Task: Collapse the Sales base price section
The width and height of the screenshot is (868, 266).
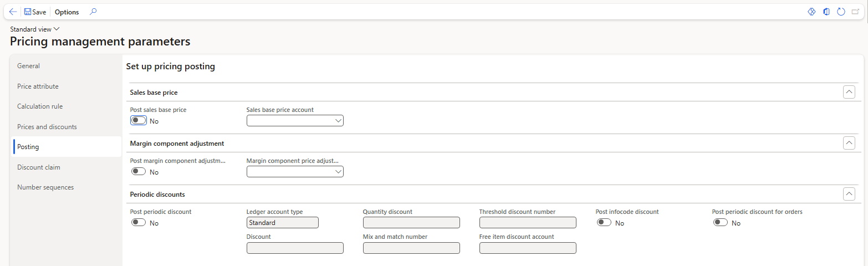Action: coord(849,92)
